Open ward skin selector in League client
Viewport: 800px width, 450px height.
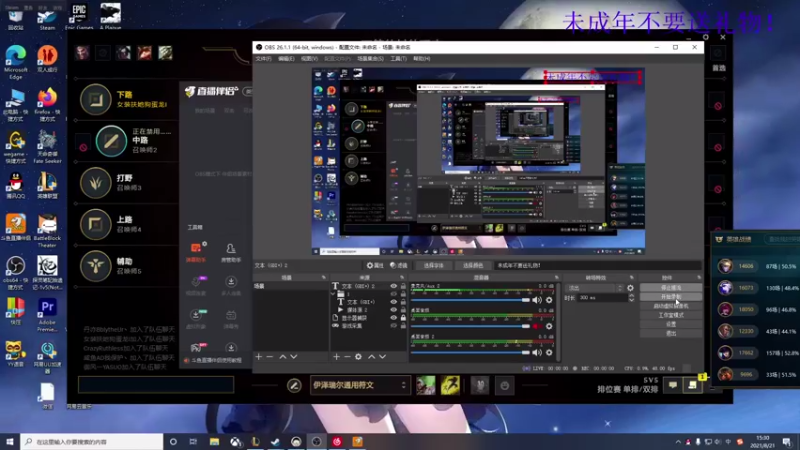(480, 385)
